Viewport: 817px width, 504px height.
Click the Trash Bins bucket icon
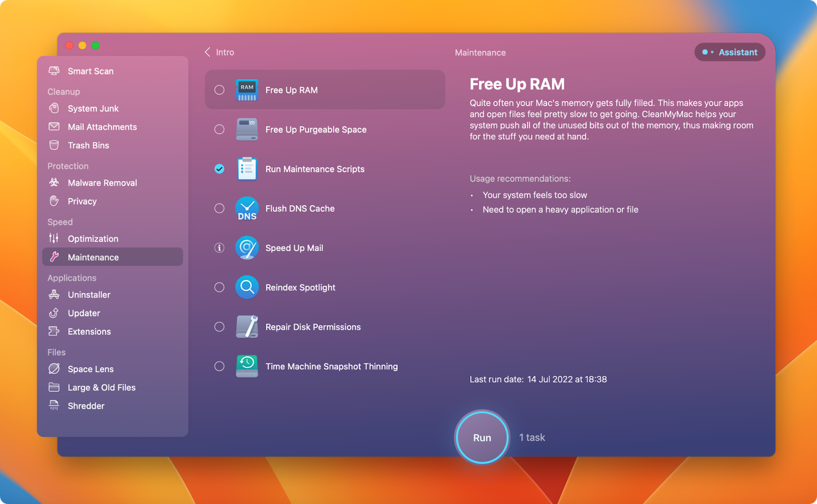click(54, 145)
